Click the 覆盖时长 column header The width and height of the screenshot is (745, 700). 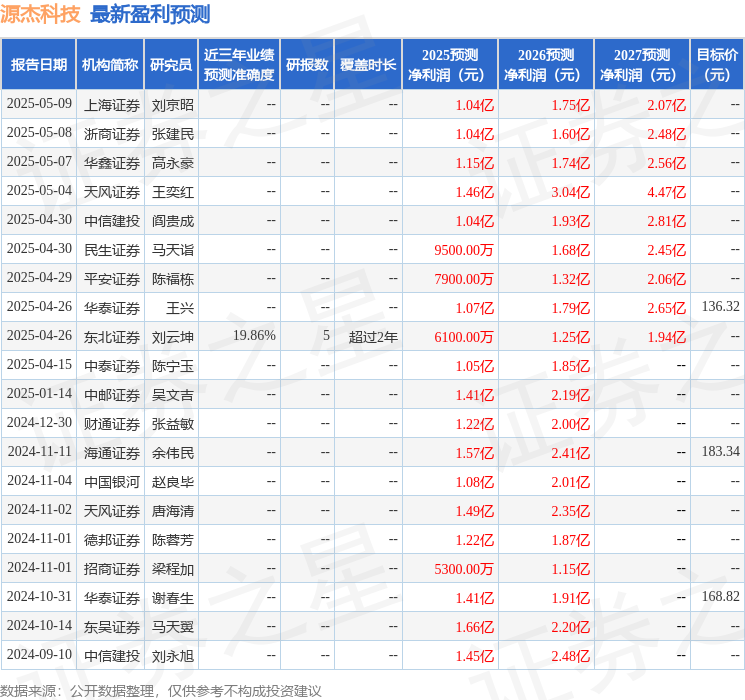[368, 65]
